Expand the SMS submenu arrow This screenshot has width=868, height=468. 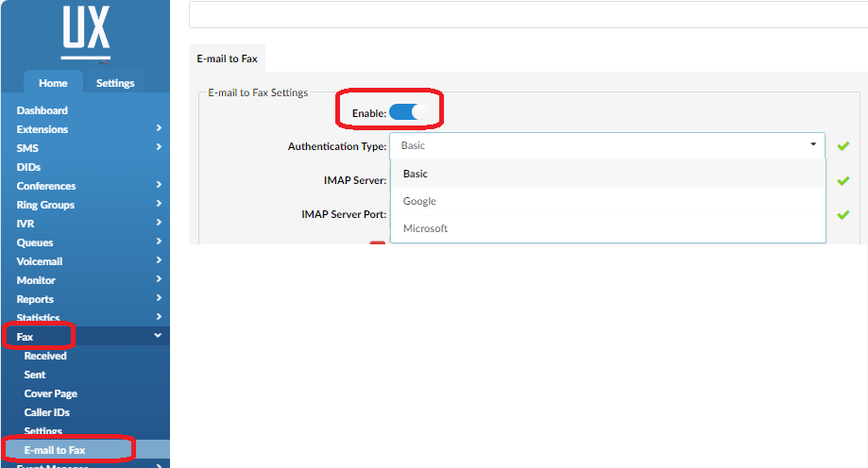[x=159, y=147]
